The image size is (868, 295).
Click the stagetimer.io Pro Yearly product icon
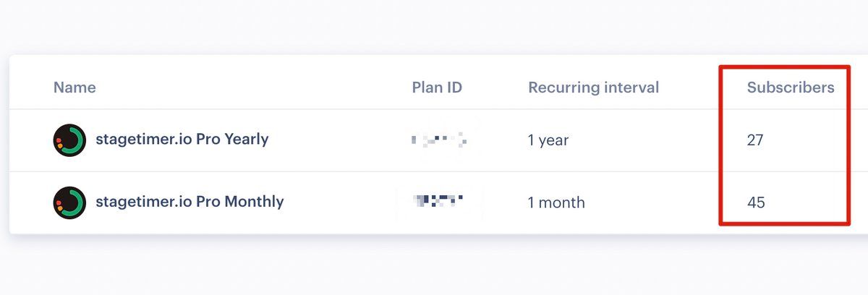pyautogui.click(x=69, y=140)
